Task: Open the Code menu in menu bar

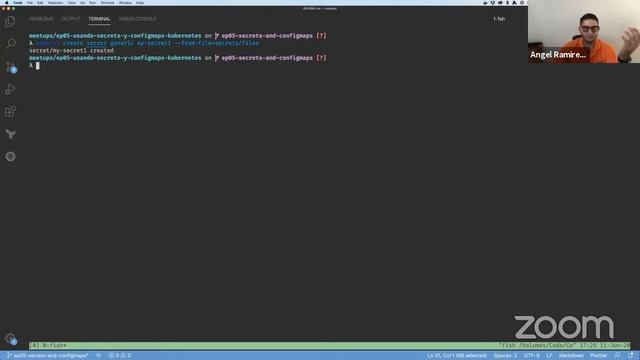Action: pyautogui.click(x=18, y=3)
